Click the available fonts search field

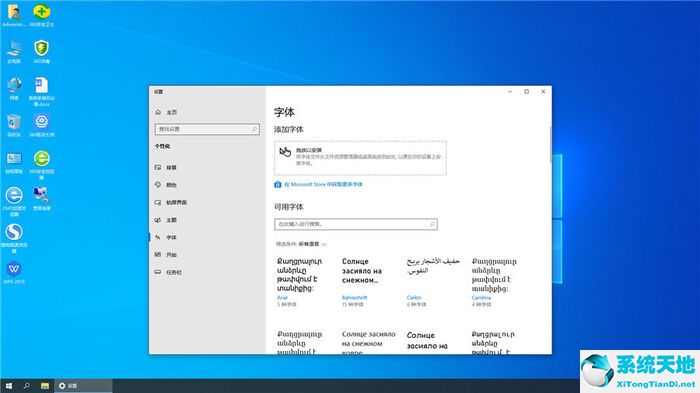pyautogui.click(x=356, y=224)
